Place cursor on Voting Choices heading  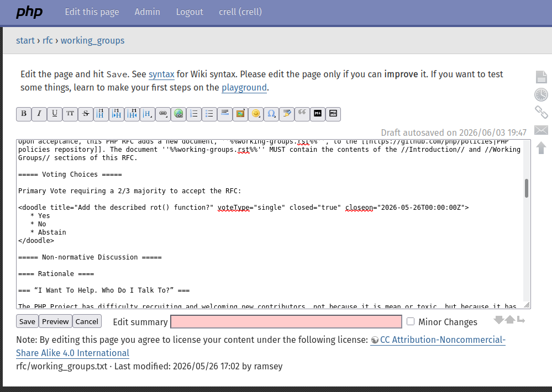[70, 174]
